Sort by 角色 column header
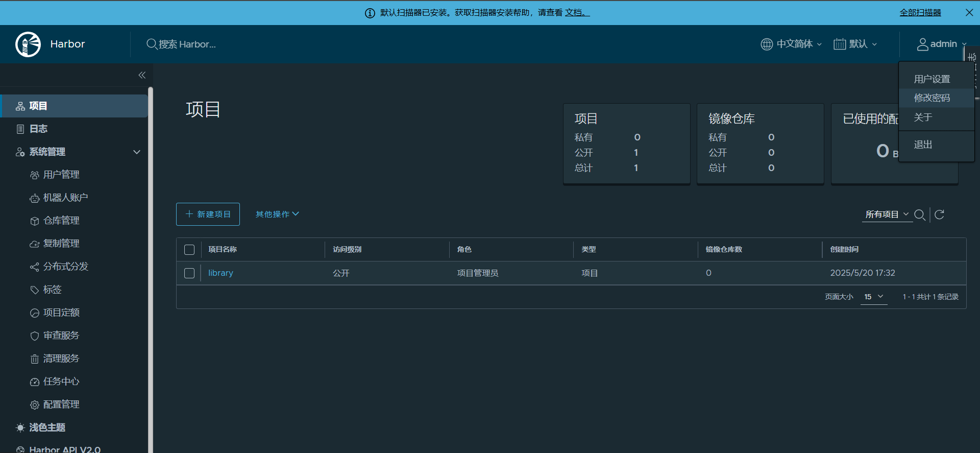 tap(464, 250)
